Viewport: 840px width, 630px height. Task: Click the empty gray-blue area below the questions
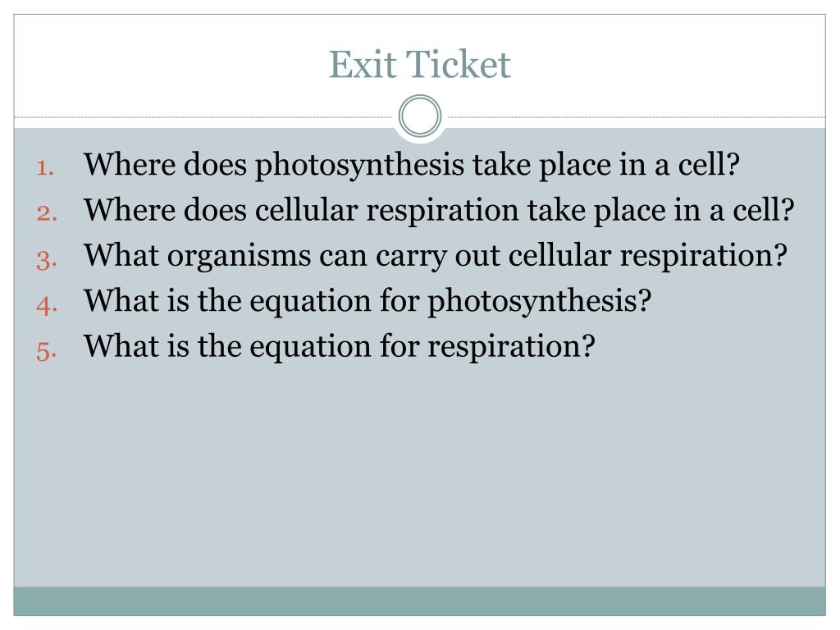[420, 476]
